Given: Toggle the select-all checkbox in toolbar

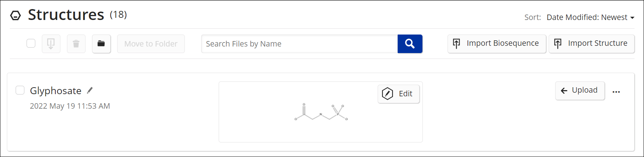Looking at the screenshot, I should tap(31, 43).
